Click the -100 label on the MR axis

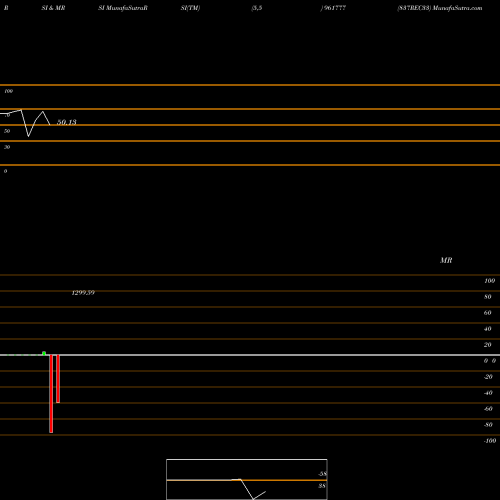point(490,441)
